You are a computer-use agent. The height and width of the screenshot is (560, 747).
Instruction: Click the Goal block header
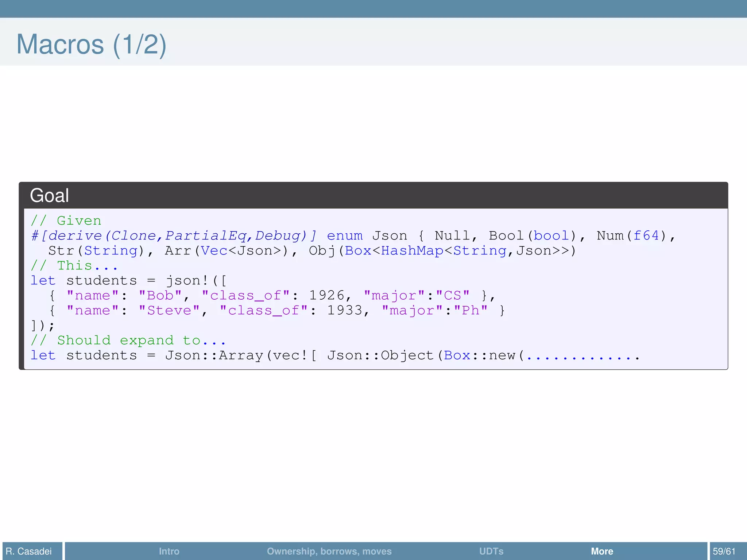tap(50, 195)
